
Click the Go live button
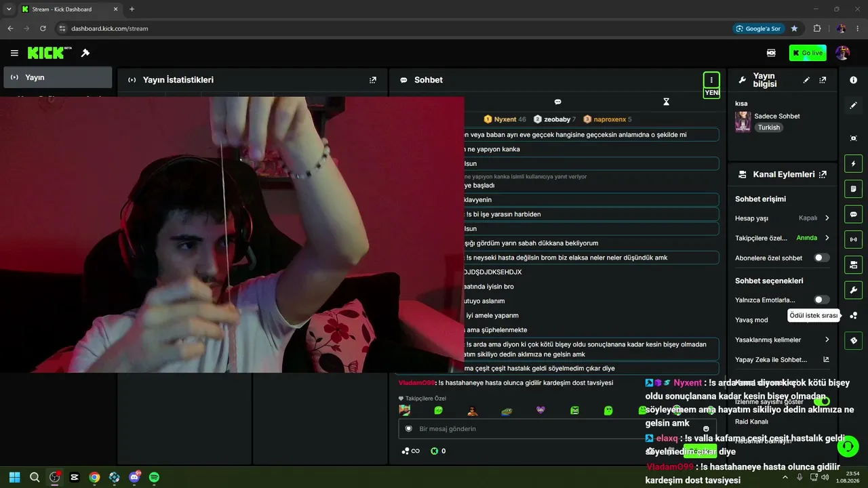[808, 53]
